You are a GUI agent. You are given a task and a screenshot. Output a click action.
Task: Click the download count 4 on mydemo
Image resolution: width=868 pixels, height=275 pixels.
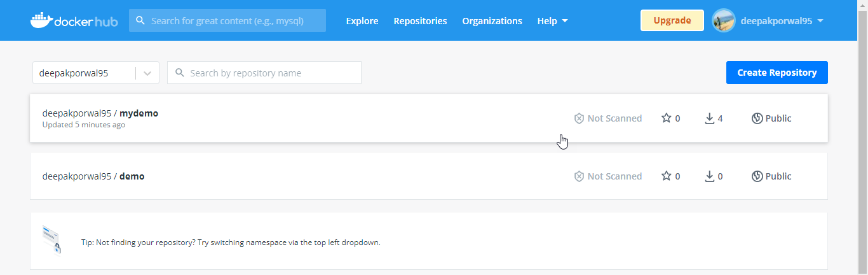pos(720,118)
